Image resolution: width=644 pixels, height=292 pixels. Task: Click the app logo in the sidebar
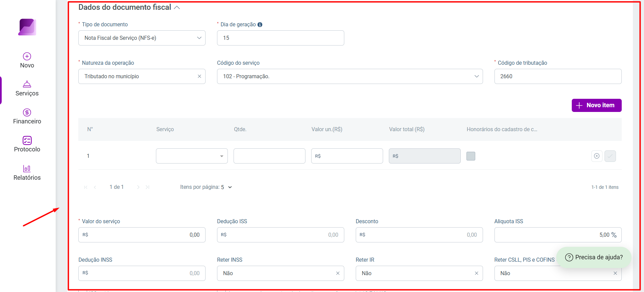27,27
